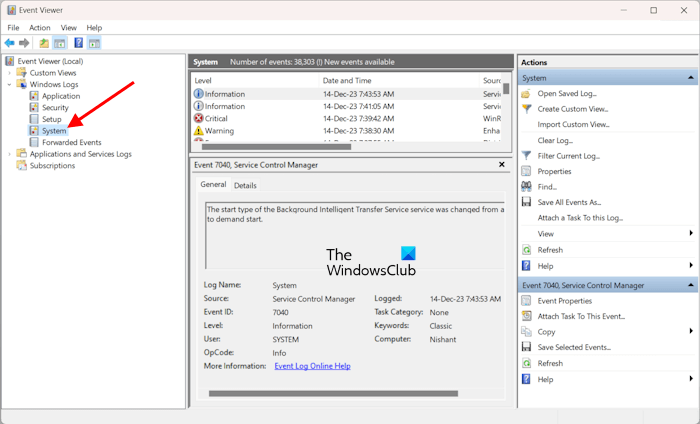Open the Action menu
The image size is (700, 424).
coord(40,28)
